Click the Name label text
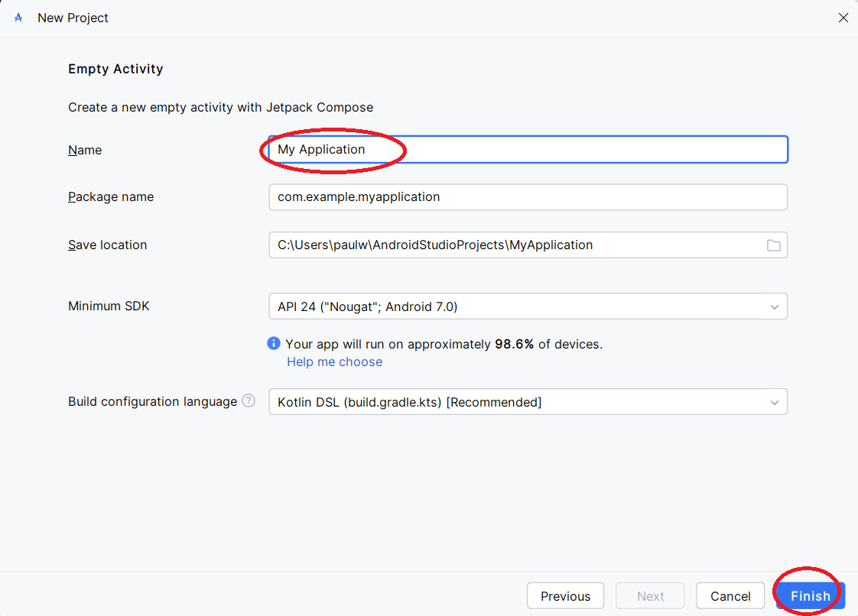858x616 pixels. coord(85,151)
